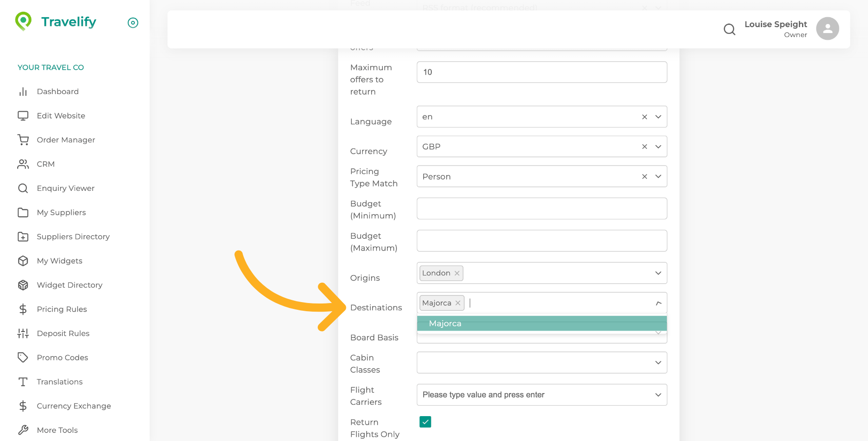Click the Order Manager cart icon
Viewport: 868px width, 441px height.
click(23, 140)
